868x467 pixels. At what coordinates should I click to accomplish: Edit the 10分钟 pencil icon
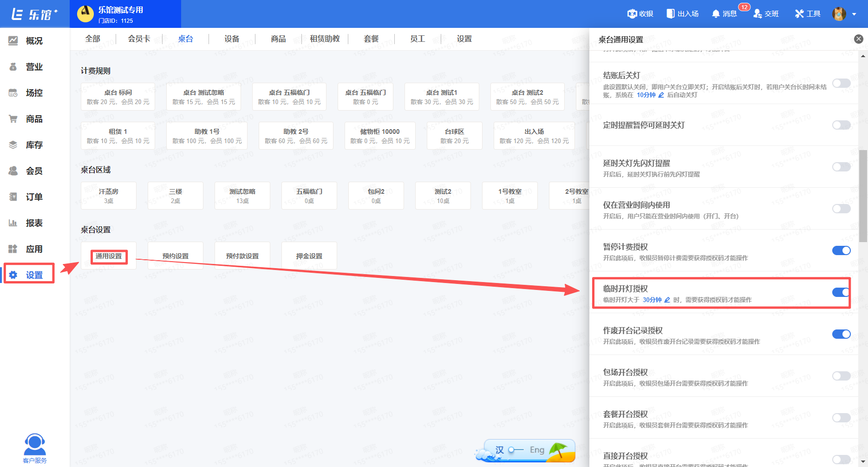click(661, 95)
